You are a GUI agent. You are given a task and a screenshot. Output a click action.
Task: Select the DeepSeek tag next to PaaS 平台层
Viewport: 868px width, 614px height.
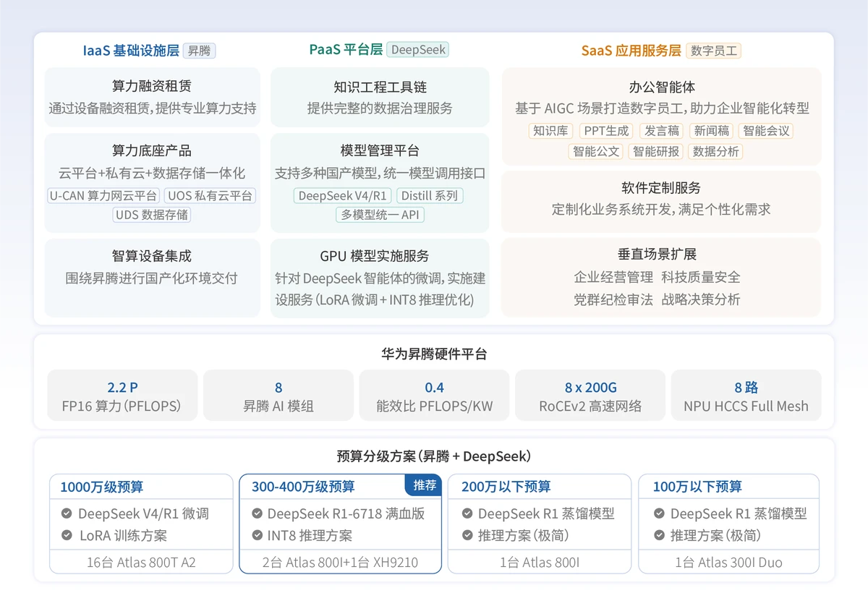coord(418,50)
